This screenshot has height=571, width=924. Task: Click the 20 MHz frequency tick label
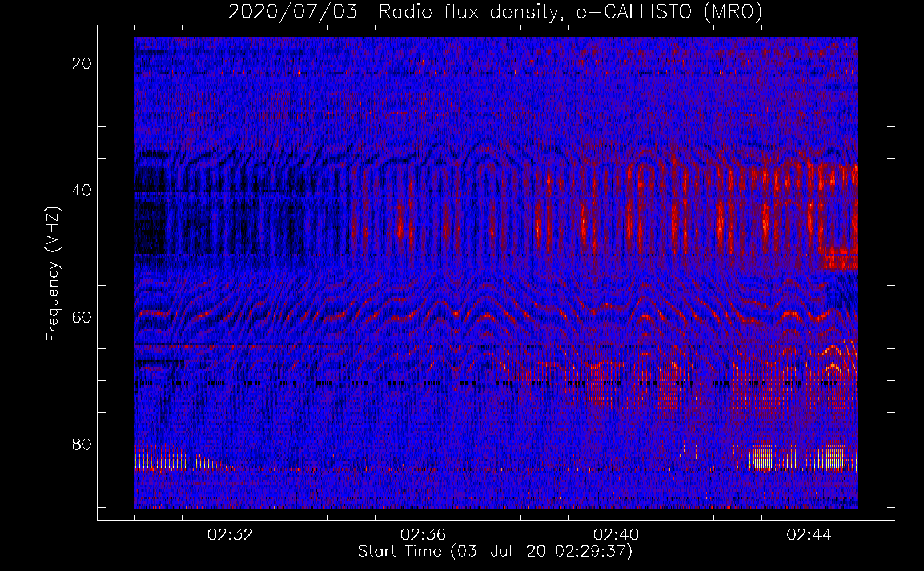[x=82, y=63]
